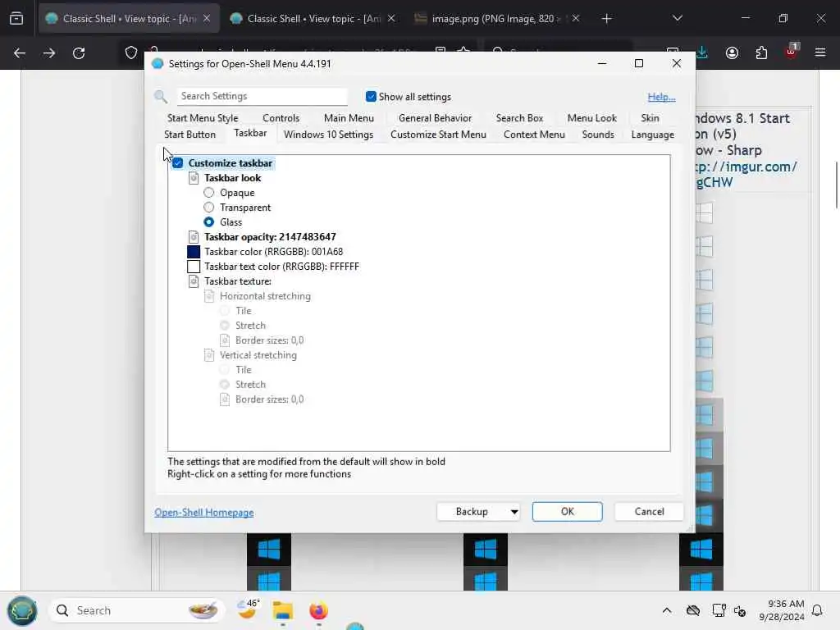Click the Firefox forward arrow

[48, 53]
